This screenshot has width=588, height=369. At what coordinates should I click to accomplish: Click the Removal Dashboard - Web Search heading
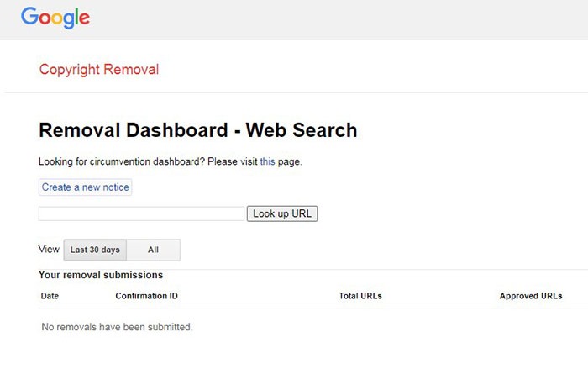tap(198, 130)
